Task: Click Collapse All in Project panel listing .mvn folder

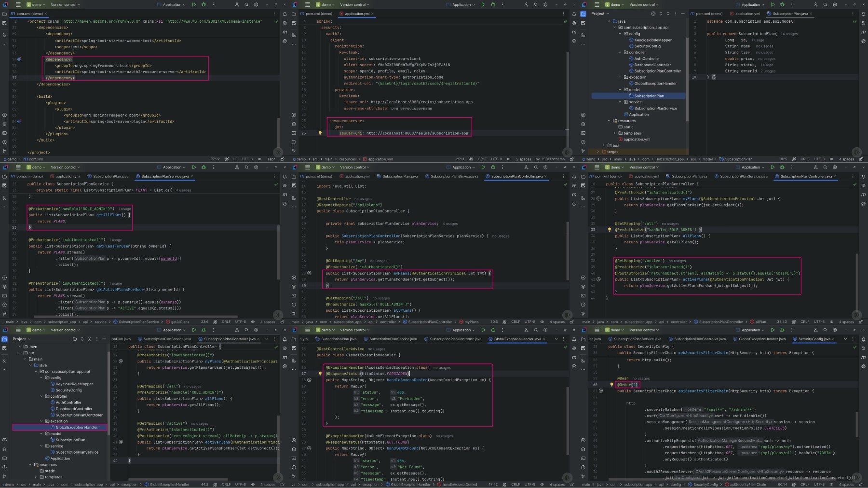Action: pyautogui.click(x=89, y=339)
